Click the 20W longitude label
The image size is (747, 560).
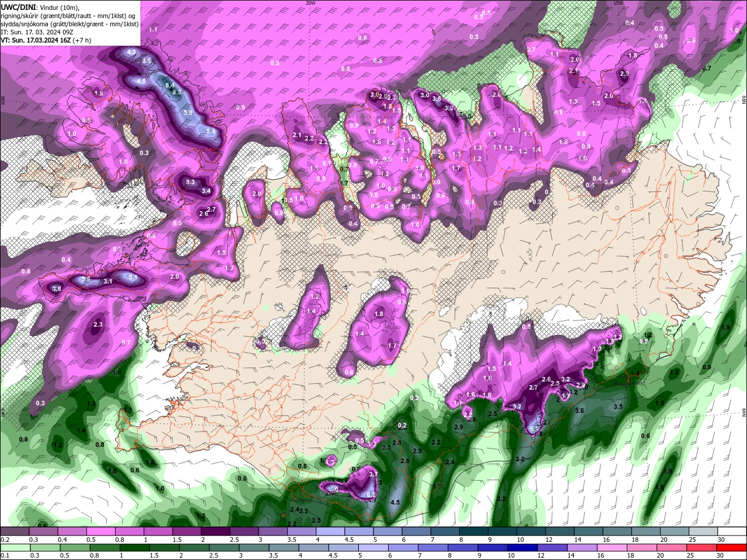(310, 3)
